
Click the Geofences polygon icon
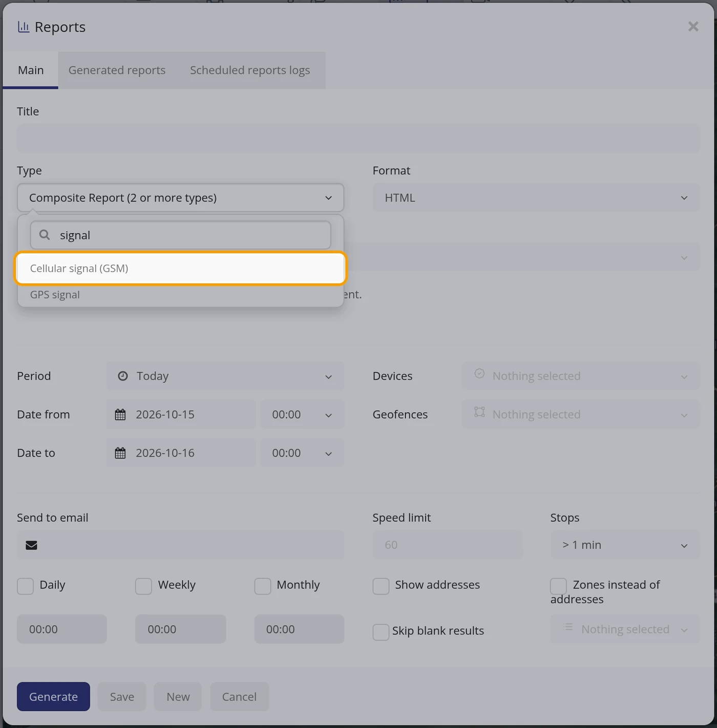(x=479, y=412)
